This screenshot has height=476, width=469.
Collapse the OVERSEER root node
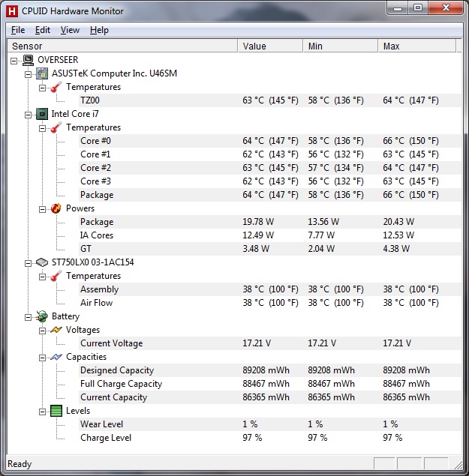coord(14,61)
